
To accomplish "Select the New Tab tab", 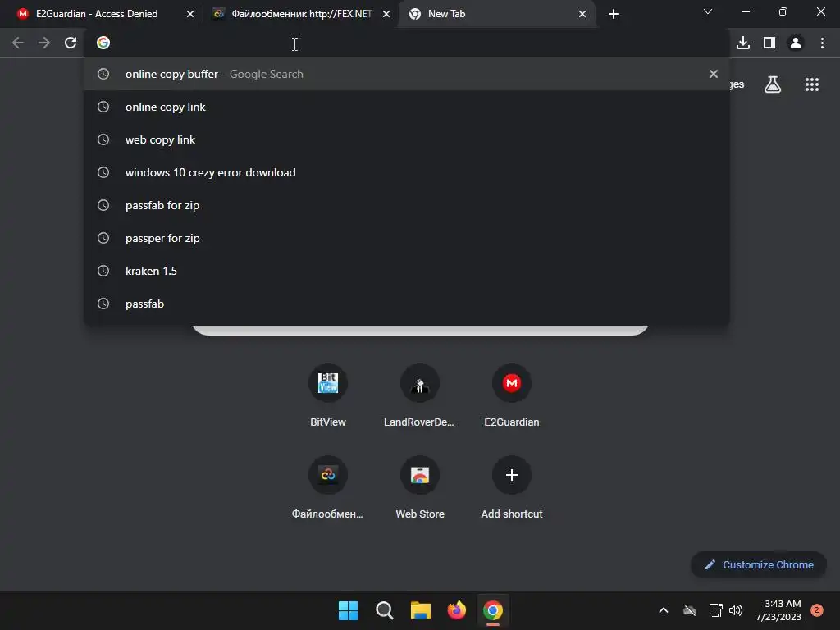I will point(496,14).
